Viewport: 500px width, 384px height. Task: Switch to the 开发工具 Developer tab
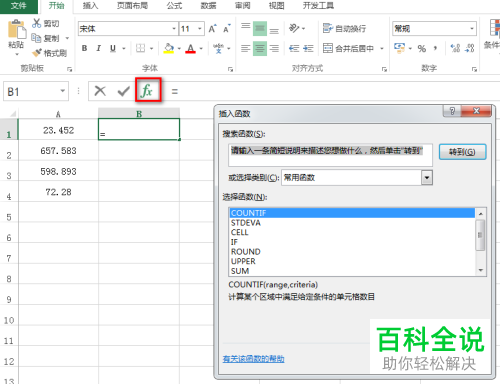pos(318,6)
